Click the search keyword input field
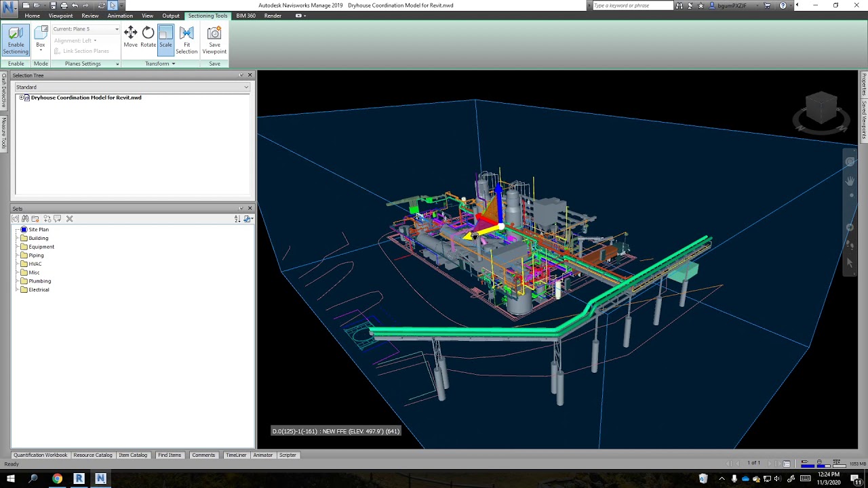The image size is (868, 488). coord(633,5)
